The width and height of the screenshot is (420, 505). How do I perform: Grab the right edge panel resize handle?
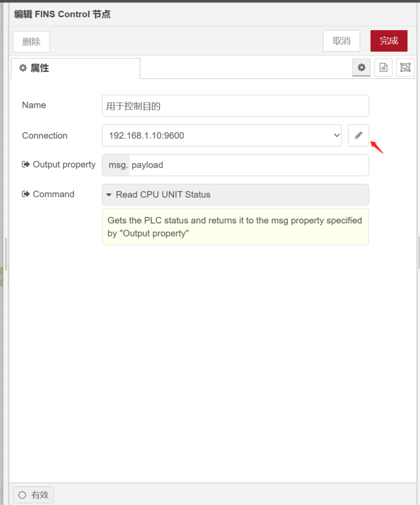point(419,252)
